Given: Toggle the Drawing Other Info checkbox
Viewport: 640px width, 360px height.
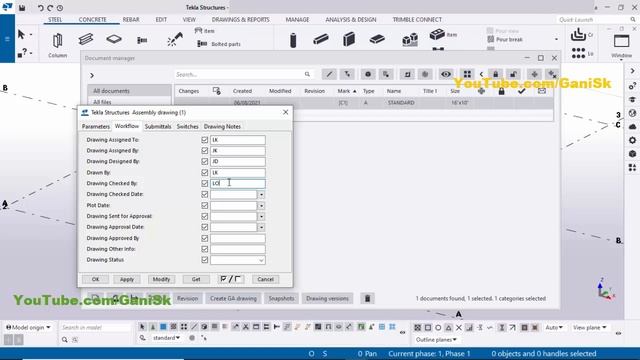Looking at the screenshot, I should (204, 249).
